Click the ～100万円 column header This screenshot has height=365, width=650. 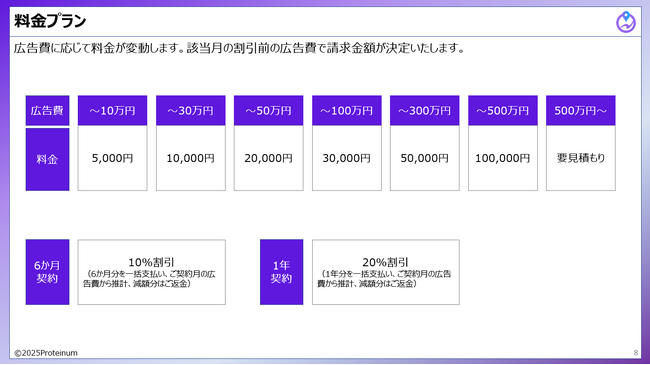point(347,111)
